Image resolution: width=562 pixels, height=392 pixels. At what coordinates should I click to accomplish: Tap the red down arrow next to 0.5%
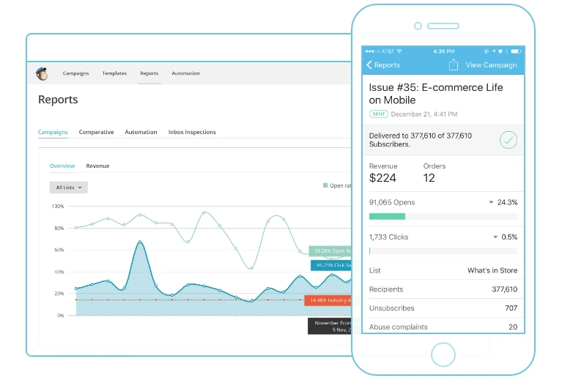(495, 237)
